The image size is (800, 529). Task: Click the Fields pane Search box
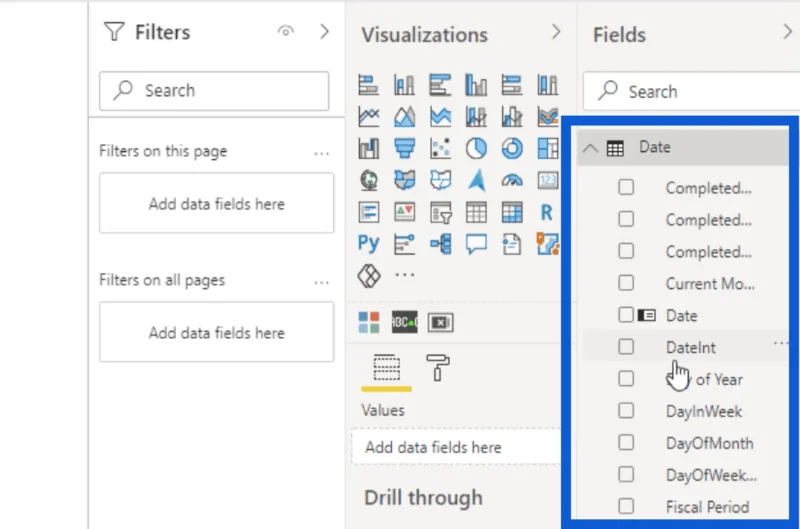point(691,91)
